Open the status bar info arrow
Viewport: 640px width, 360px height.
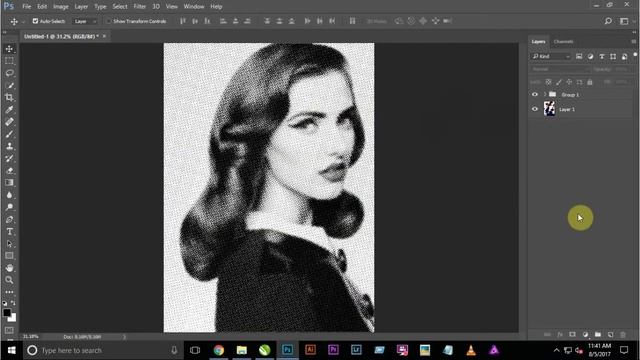pos(124,337)
